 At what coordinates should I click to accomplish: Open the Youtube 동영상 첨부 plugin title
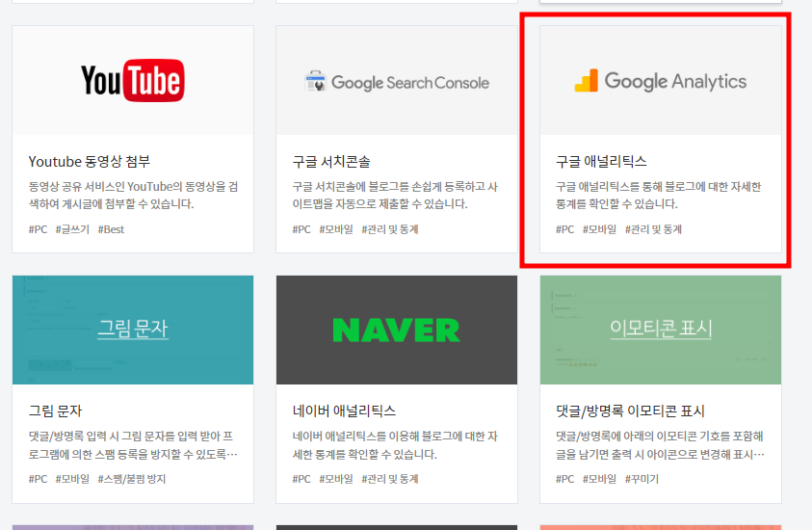point(89,162)
